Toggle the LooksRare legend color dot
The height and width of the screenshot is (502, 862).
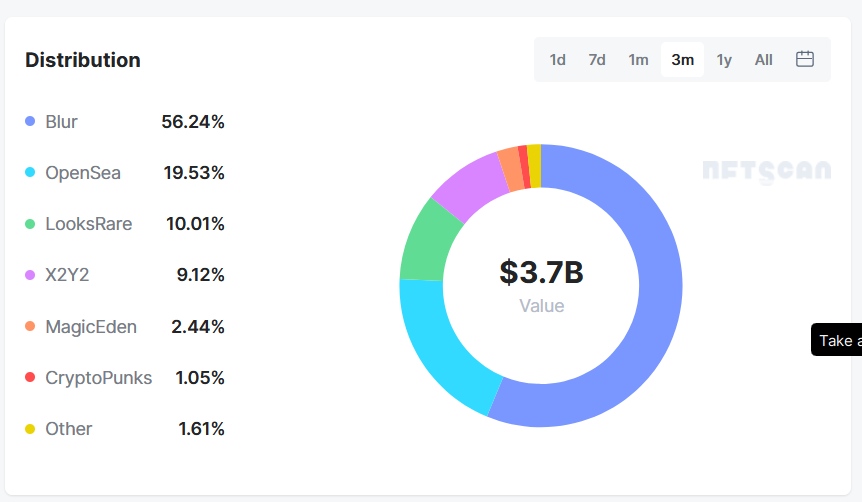(x=30, y=224)
